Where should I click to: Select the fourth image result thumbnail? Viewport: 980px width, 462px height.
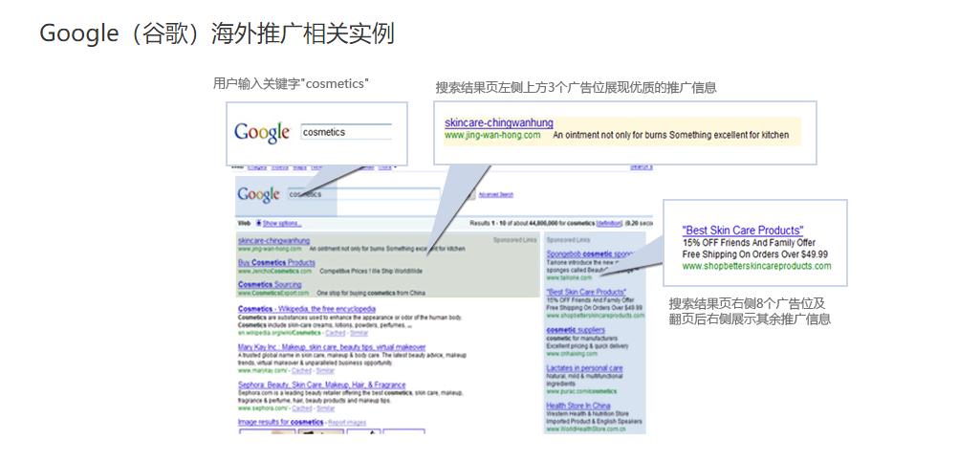click(x=403, y=431)
